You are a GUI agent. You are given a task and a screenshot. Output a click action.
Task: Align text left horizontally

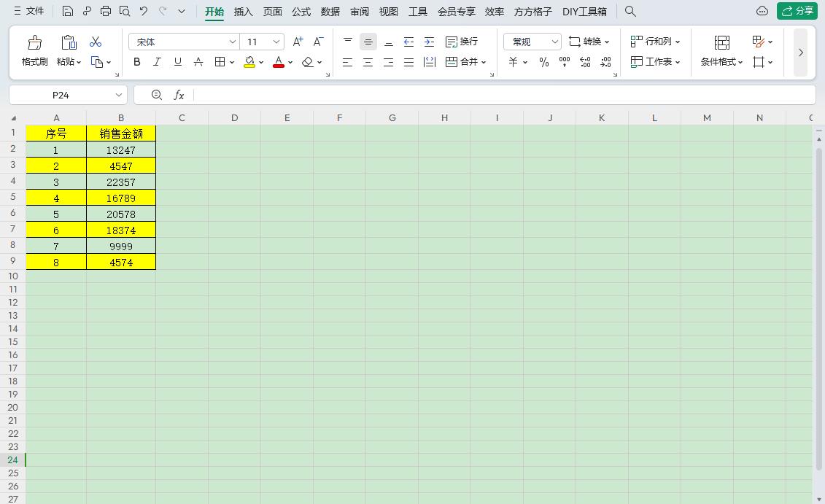coord(348,62)
